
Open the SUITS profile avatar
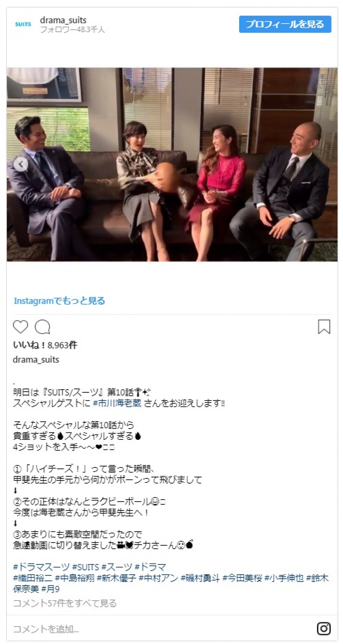click(23, 24)
